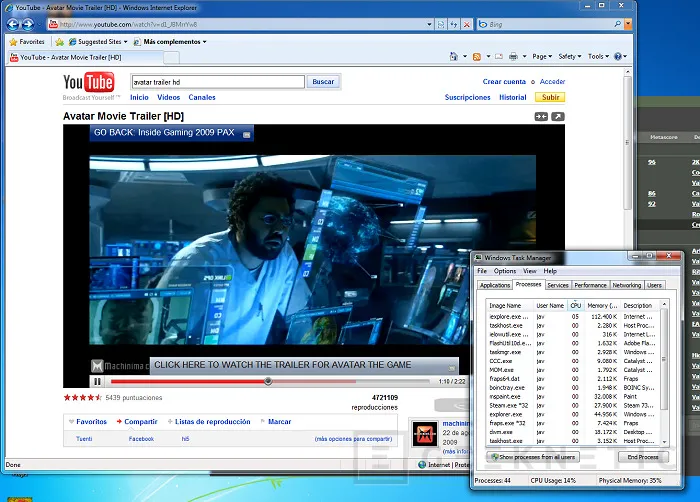Click Show processes from all users button
Image resolution: width=700 pixels, height=502 pixels.
coord(533,457)
